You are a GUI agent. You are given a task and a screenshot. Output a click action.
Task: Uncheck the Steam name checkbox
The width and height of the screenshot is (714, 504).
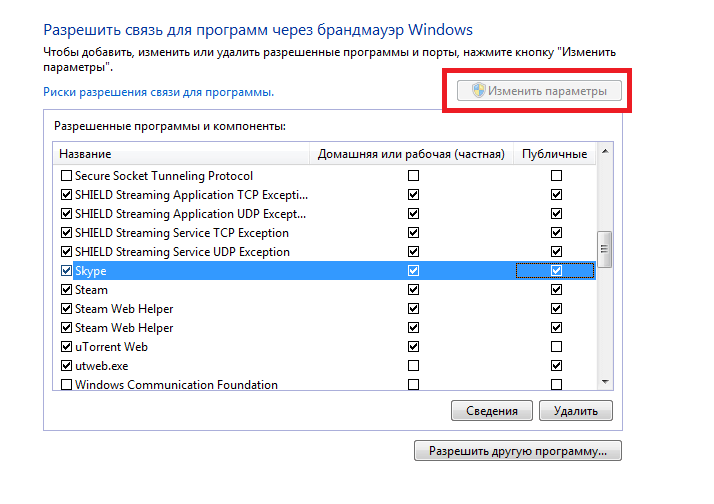tap(66, 290)
